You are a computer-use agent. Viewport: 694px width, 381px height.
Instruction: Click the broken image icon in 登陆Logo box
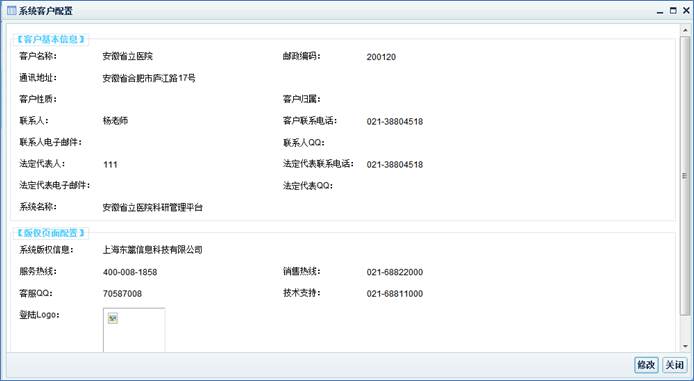[113, 318]
